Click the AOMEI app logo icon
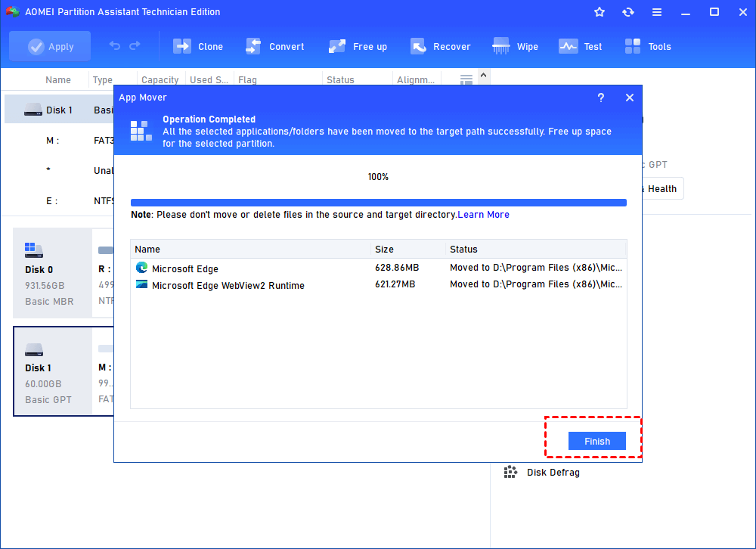This screenshot has width=756, height=549. coord(13,11)
